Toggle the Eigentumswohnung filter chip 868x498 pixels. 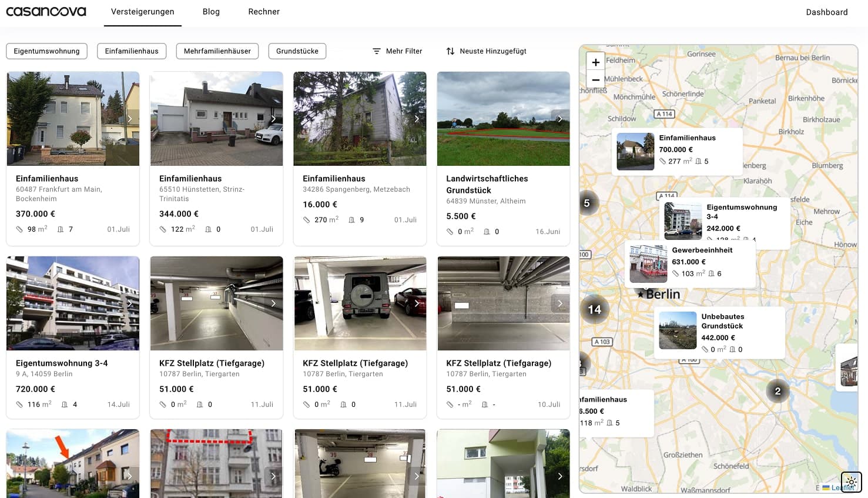(46, 51)
